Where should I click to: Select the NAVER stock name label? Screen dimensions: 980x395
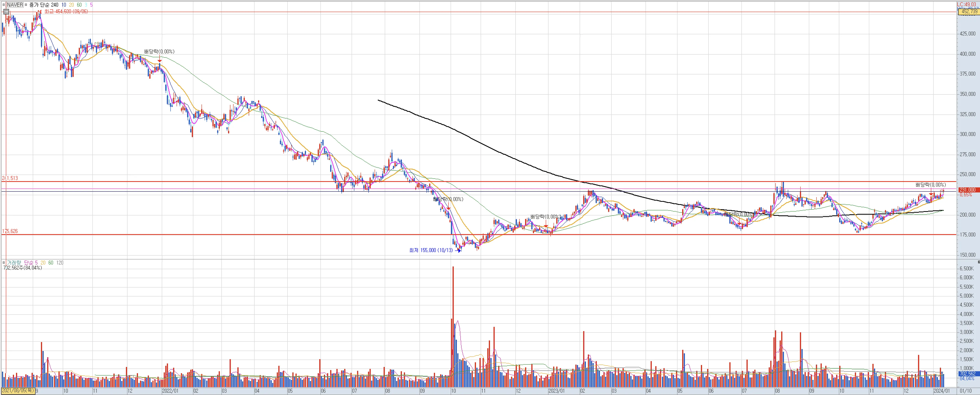15,5
